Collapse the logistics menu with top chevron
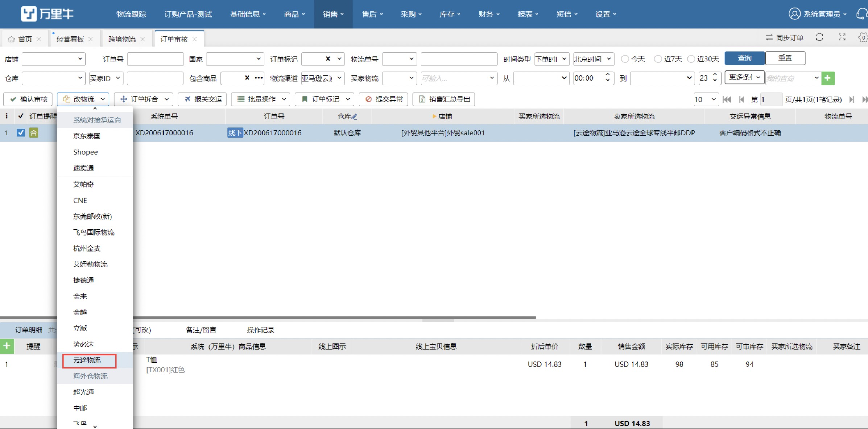 pos(95,109)
